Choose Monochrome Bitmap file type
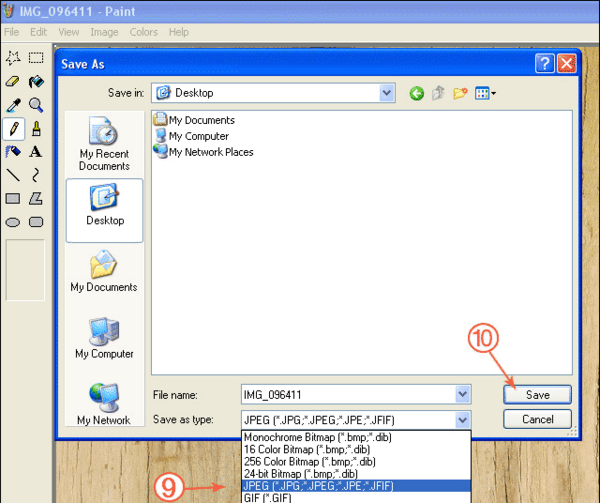Viewport: 600px width, 503px height. pyautogui.click(x=356, y=437)
